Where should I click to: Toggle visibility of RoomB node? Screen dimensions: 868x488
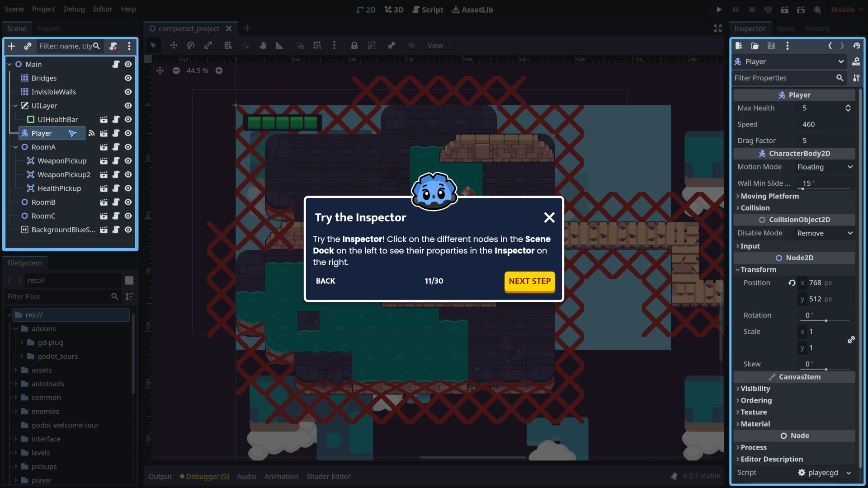128,202
